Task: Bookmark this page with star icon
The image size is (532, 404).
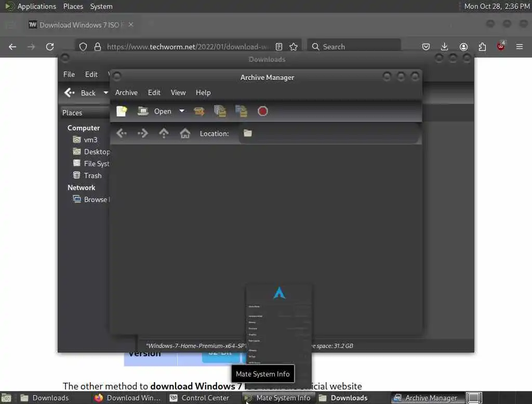Action: [x=294, y=47]
